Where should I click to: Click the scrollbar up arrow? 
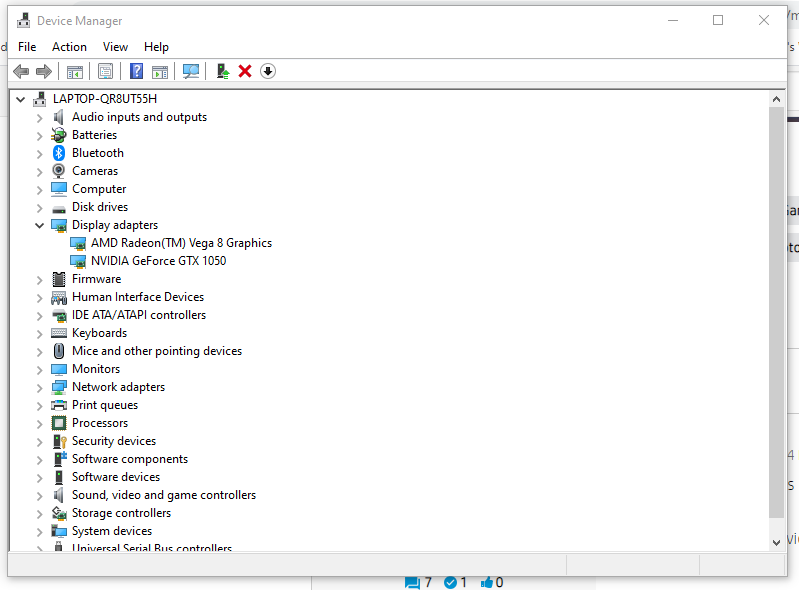776,99
